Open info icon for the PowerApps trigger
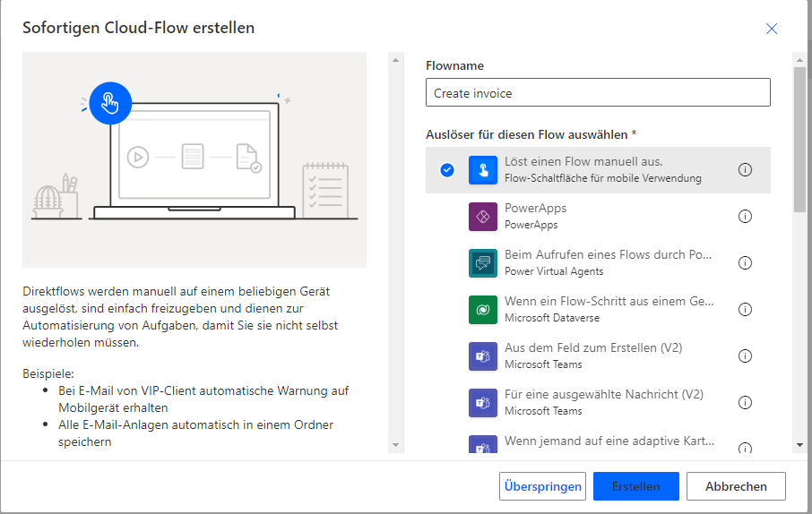812x514 pixels. pos(745,217)
